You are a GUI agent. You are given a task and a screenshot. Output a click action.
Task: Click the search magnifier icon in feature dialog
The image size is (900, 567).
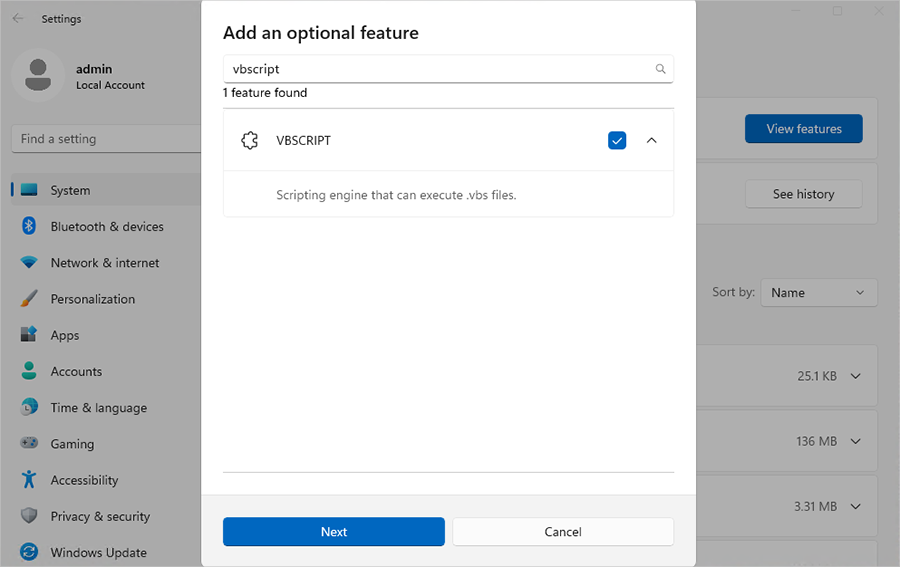coord(660,69)
